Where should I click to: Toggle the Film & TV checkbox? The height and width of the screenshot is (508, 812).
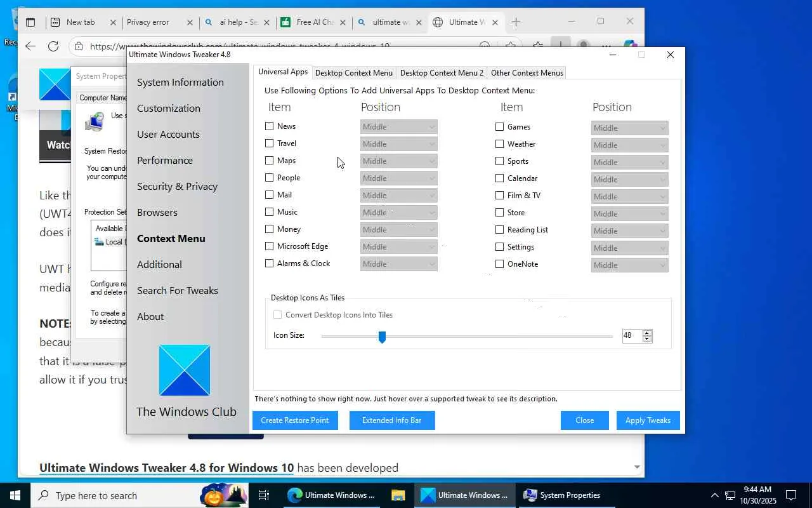pyautogui.click(x=500, y=196)
